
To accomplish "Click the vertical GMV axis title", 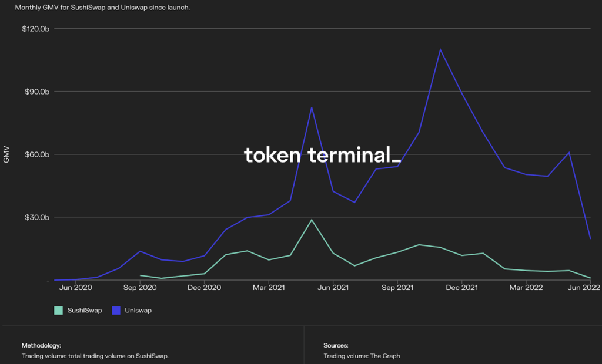I will (6, 155).
